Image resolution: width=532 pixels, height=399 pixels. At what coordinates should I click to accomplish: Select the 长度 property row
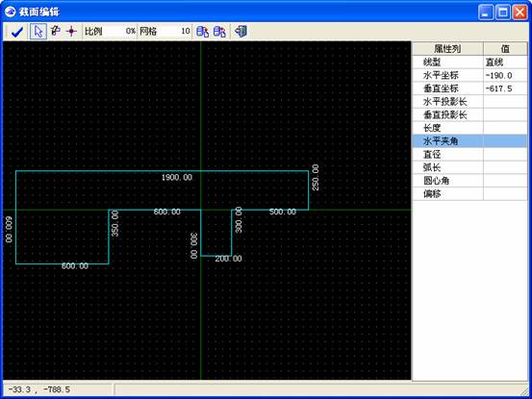(469, 128)
